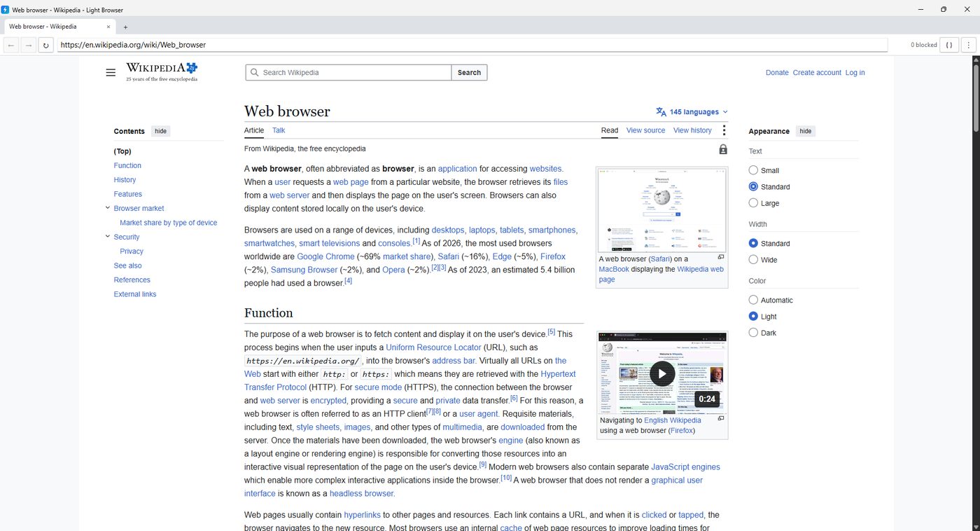The width and height of the screenshot is (980, 531).
Task: Click the browser forward arrow button
Action: point(28,46)
